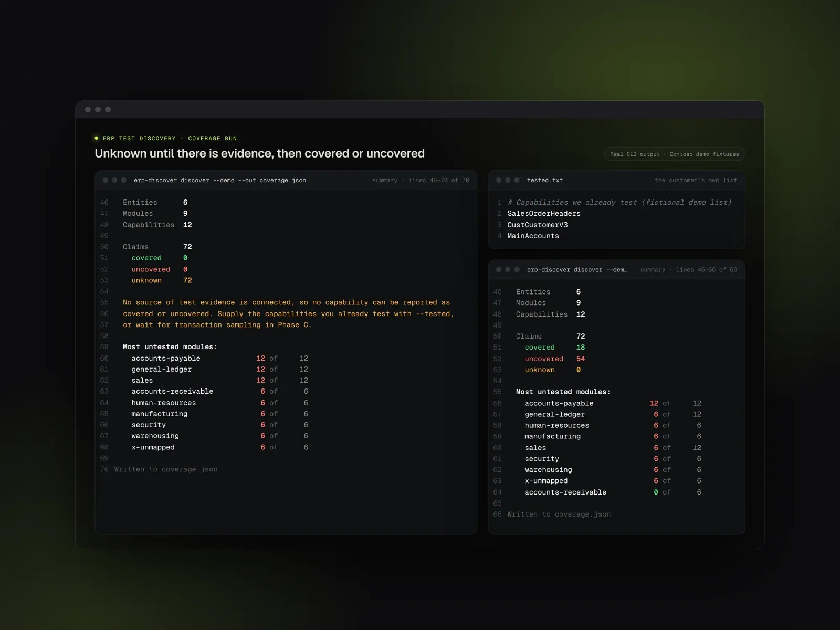Click the line "or wait for transaction sampling in Phase C."
Viewport: 840px width, 630px height.
217,325
